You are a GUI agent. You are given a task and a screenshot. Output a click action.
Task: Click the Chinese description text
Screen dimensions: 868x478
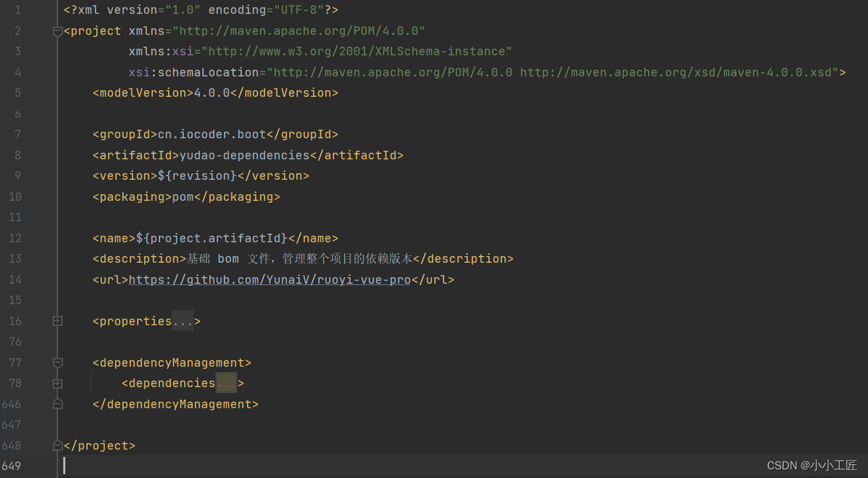pyautogui.click(x=300, y=259)
